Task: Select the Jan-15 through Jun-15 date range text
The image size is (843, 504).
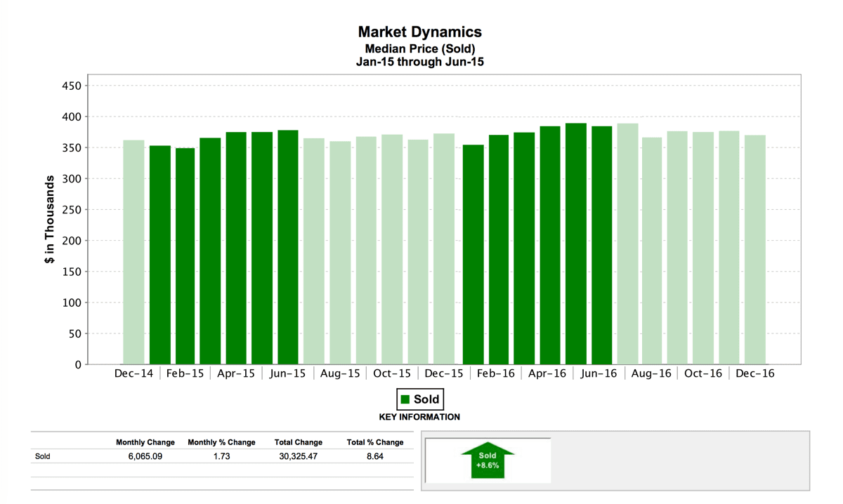Action: (x=420, y=62)
